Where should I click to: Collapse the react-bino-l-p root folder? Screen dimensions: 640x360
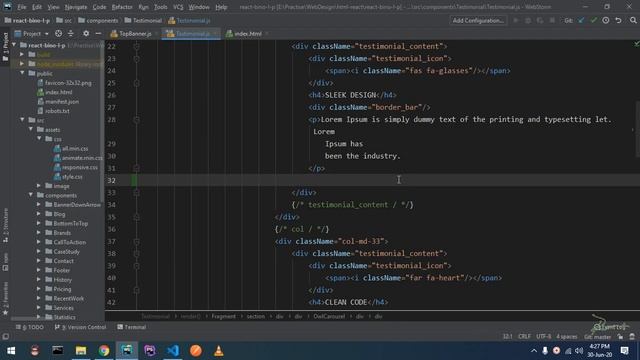coord(15,45)
